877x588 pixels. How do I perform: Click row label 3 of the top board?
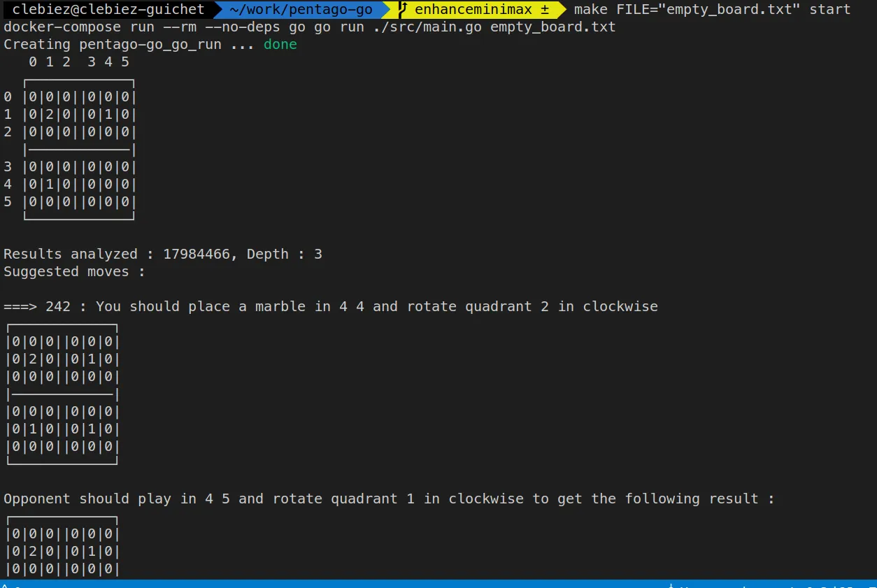(8, 167)
